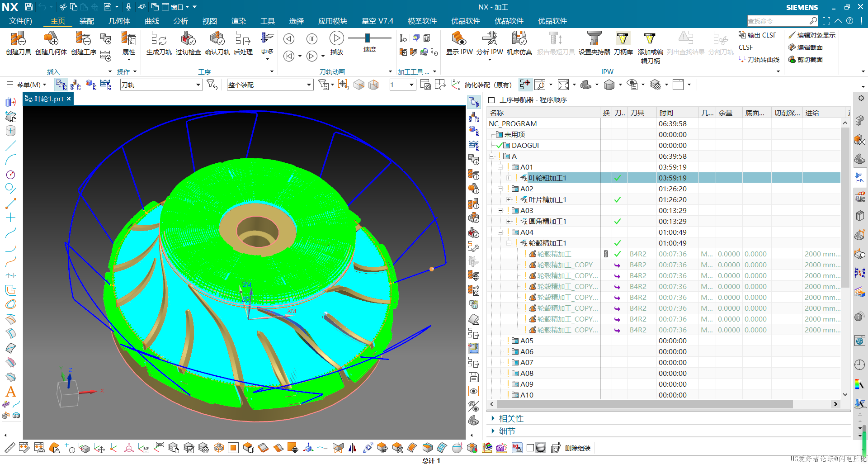Click 编辑截面 edit section button
The width and height of the screenshot is (868, 464).
coord(806,47)
